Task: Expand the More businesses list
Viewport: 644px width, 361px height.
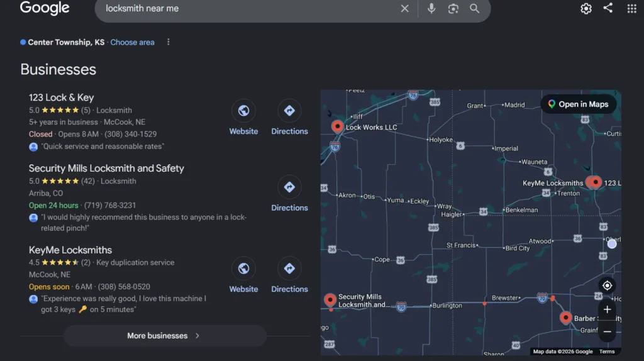Action: pyautogui.click(x=165, y=336)
